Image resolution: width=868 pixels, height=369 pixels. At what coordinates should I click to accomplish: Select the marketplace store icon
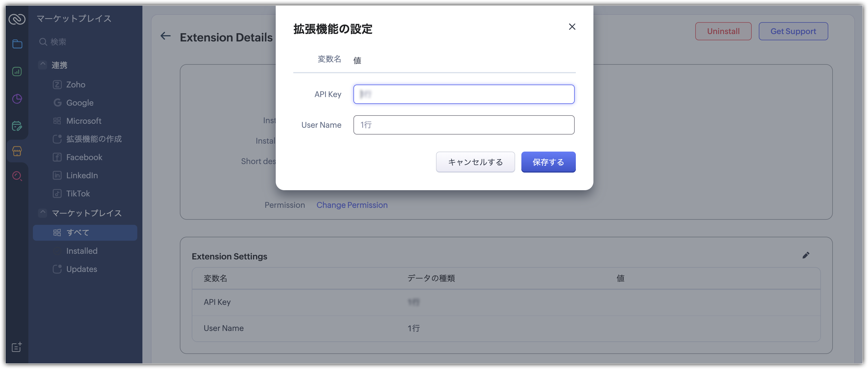click(x=17, y=151)
